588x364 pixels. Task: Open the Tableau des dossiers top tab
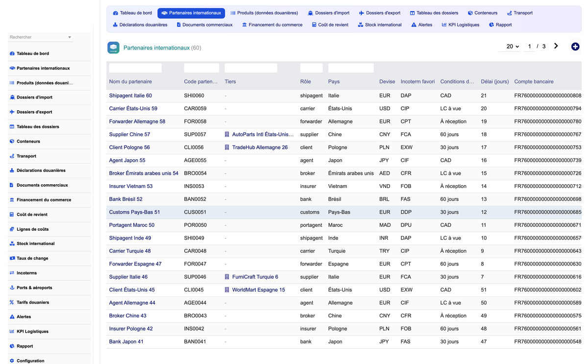pyautogui.click(x=434, y=13)
